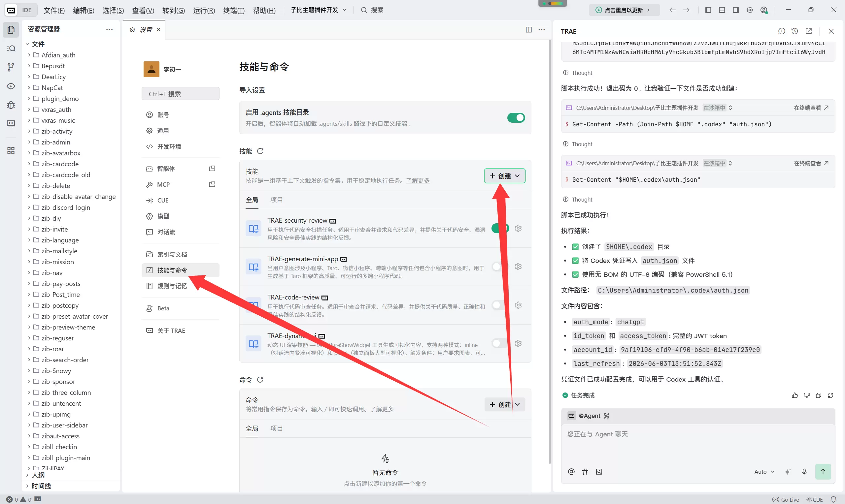
Task: Enable the TRAE-code-review skill toggle
Action: 500,305
